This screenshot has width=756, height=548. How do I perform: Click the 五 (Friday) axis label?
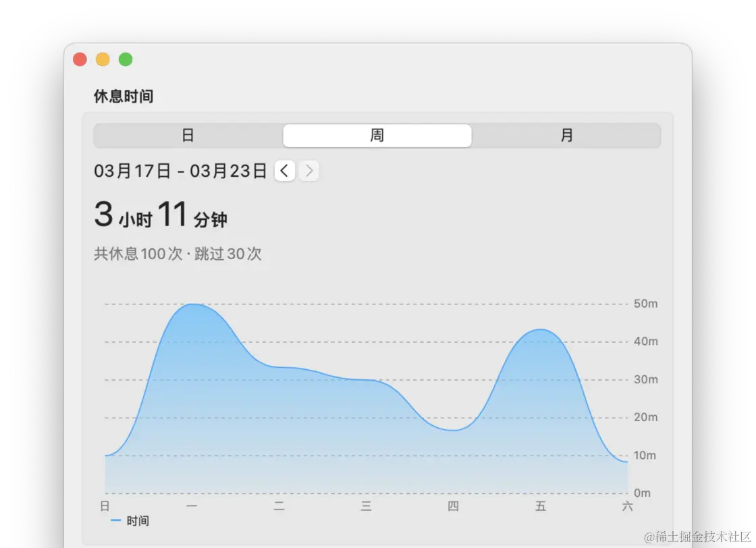point(541,505)
